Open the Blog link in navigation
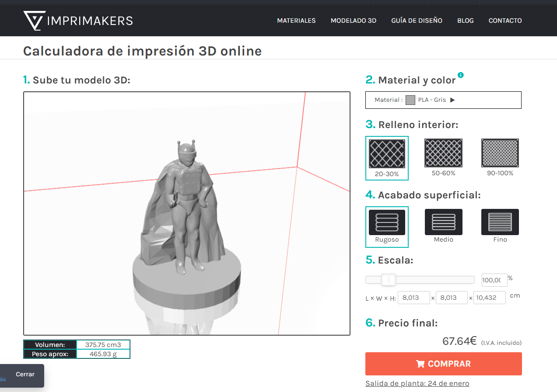This screenshot has width=557, height=392. [x=466, y=21]
